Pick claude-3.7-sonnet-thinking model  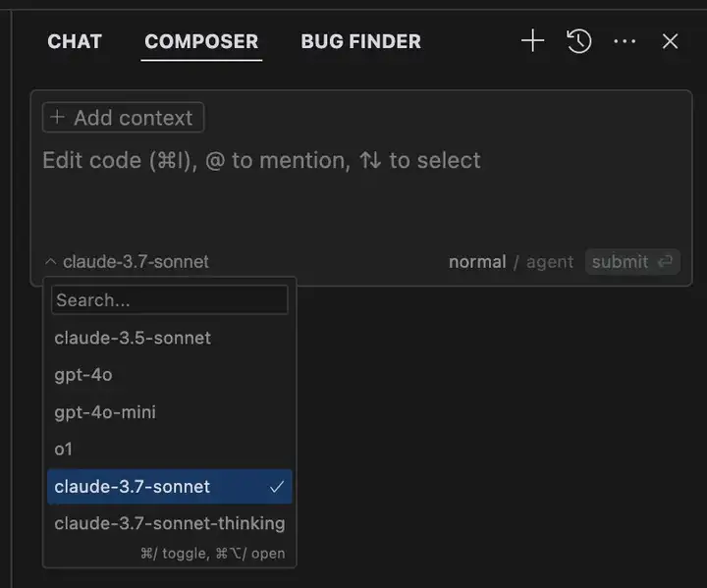pos(170,523)
